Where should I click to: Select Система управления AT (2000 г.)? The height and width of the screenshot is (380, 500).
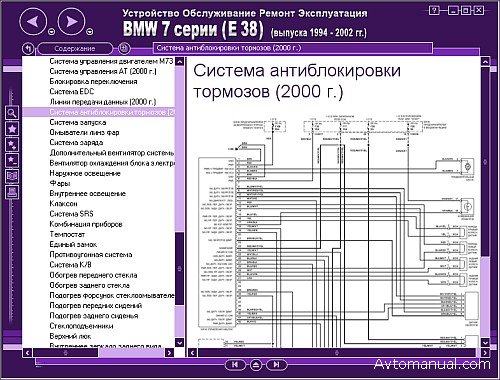[x=103, y=71]
